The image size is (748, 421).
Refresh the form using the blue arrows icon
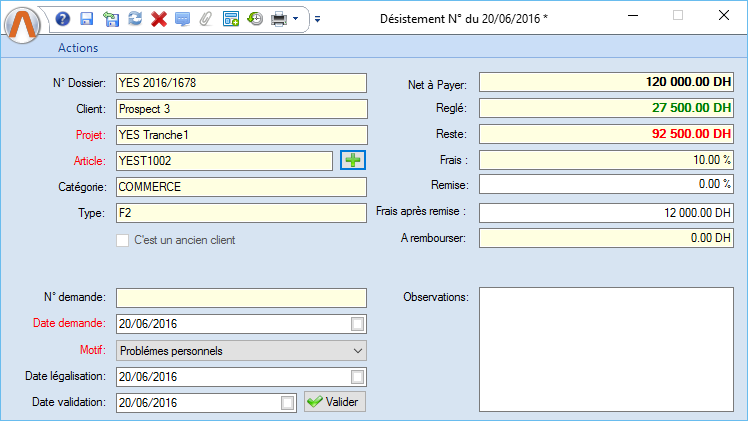[134, 18]
